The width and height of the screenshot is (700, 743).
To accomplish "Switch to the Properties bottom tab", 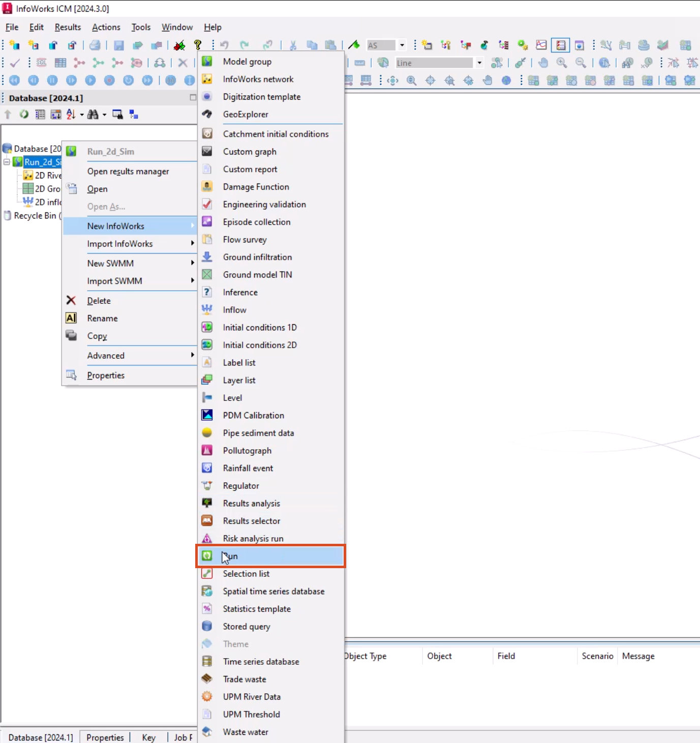I will (105, 737).
